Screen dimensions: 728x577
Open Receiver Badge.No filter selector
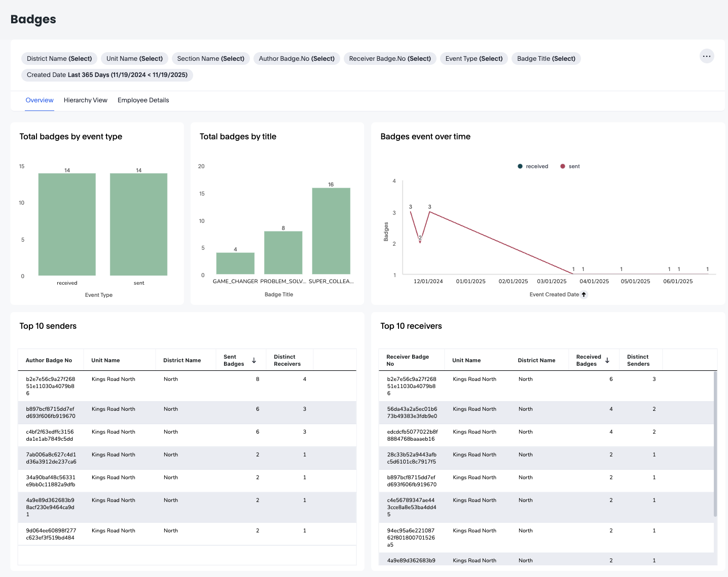click(x=390, y=59)
